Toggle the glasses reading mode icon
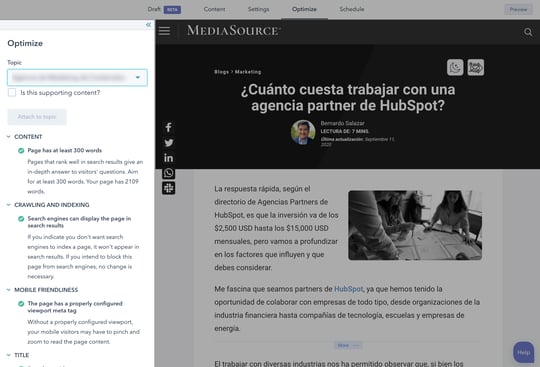 (x=476, y=67)
